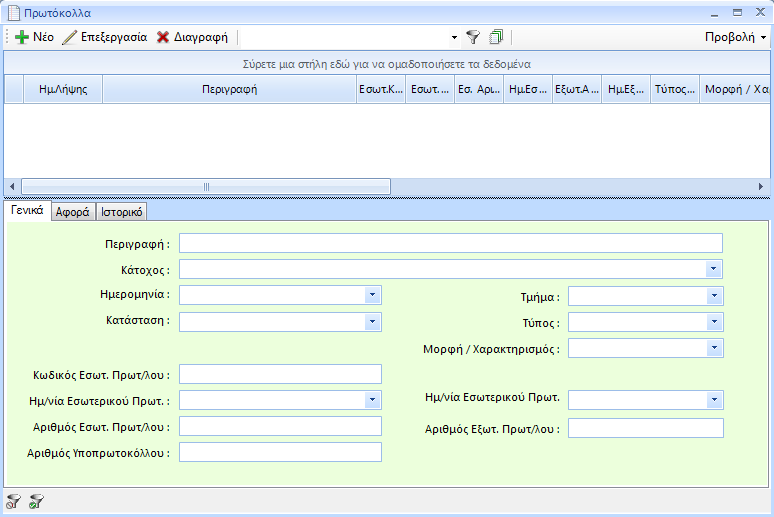The height and width of the screenshot is (517, 774).
Task: Click into the Περιγραφή text field
Action: click(450, 243)
